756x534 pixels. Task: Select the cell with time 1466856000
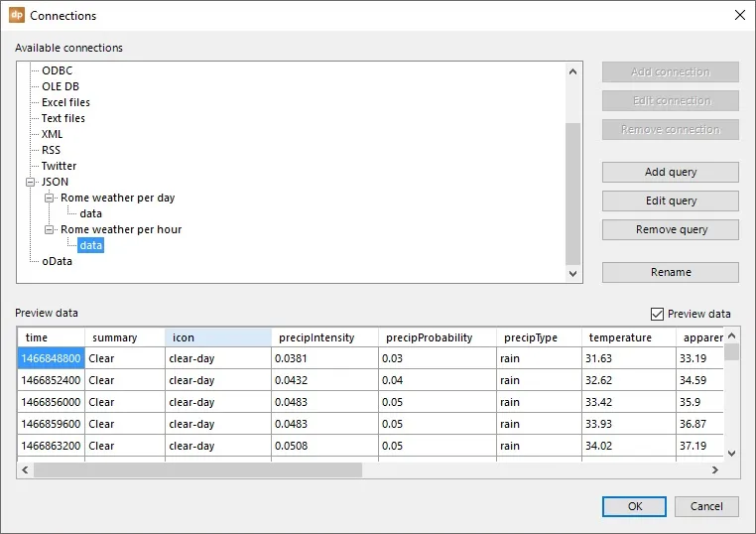tap(52, 402)
